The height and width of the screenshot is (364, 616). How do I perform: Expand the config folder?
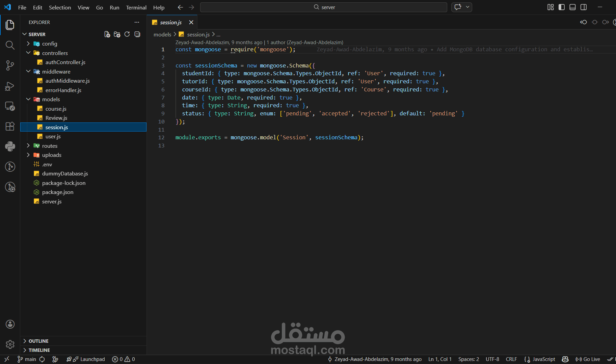[x=83, y=44]
